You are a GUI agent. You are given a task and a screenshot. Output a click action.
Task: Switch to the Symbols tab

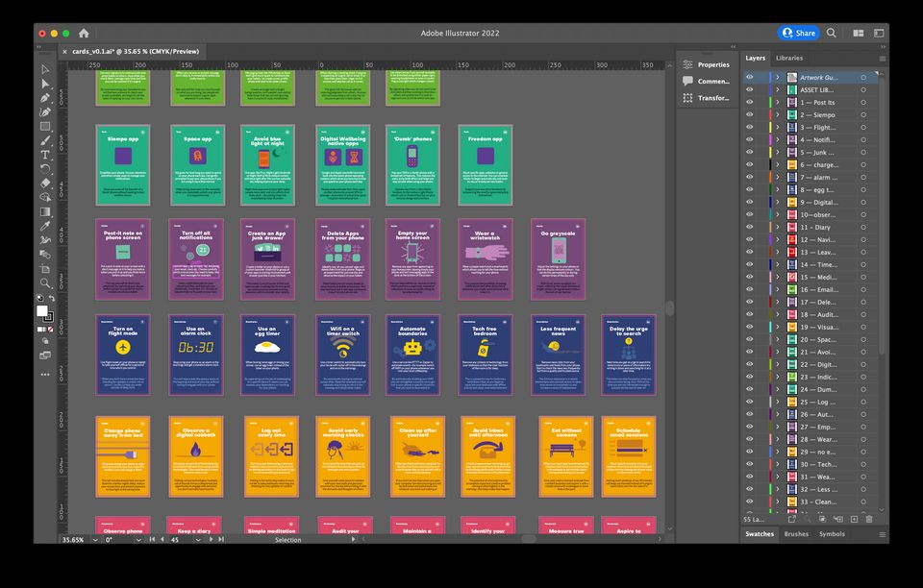coord(832,534)
